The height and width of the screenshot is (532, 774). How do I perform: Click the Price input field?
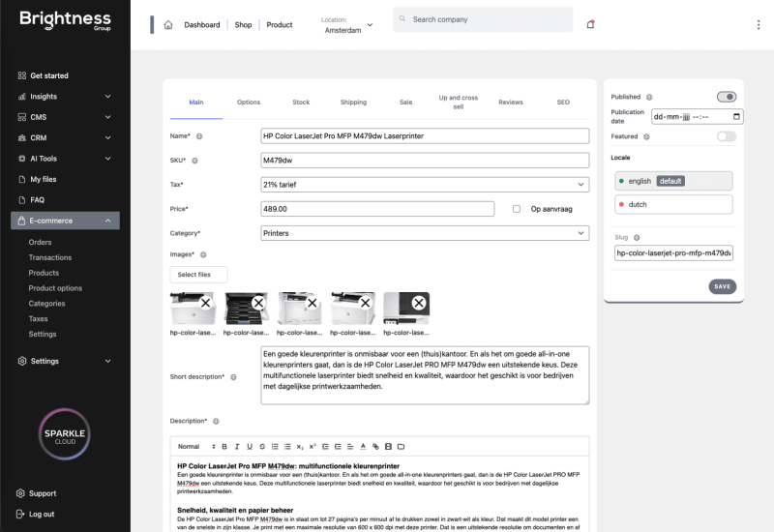click(x=377, y=209)
